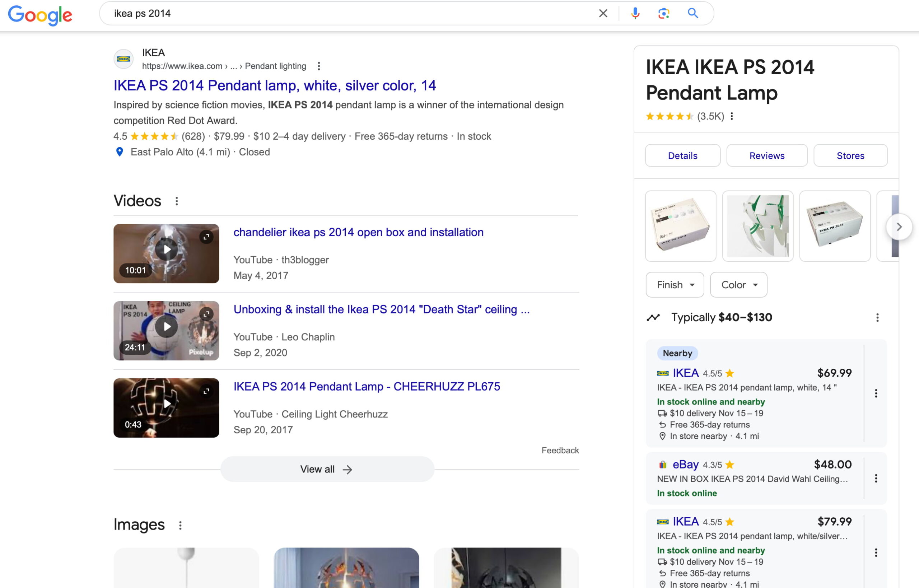
Task: Open the Images section three-dot menu
Action: coord(180,526)
